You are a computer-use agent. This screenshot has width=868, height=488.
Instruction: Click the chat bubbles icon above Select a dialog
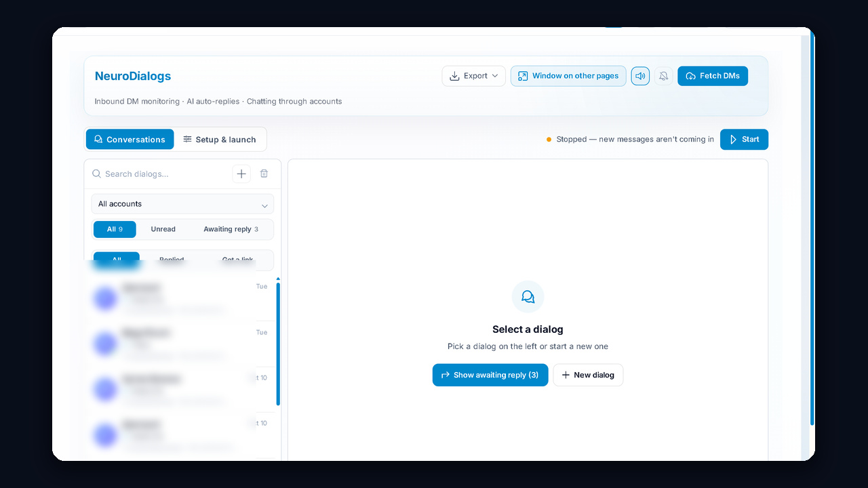[528, 297]
